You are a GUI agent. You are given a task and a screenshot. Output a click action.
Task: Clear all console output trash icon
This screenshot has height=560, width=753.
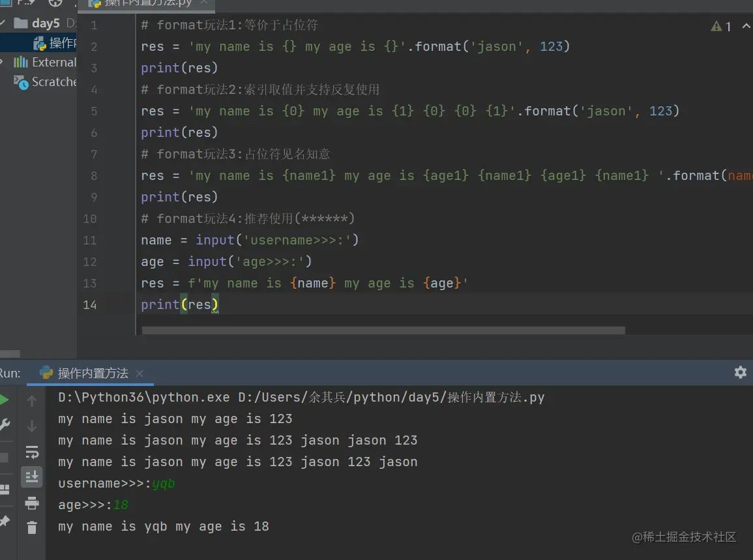click(x=32, y=528)
